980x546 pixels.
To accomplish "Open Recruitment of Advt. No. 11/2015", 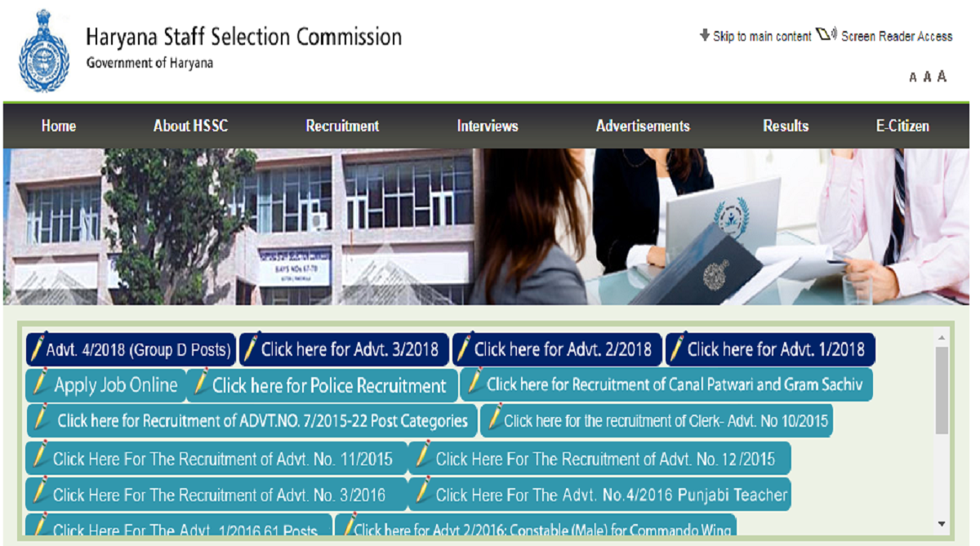I will pos(216,458).
